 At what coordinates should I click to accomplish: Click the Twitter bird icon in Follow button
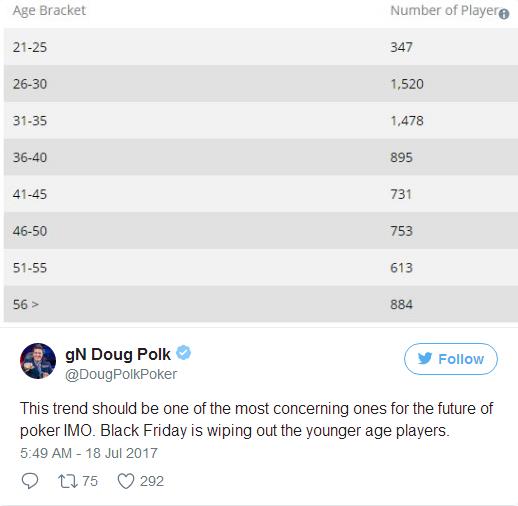point(425,359)
